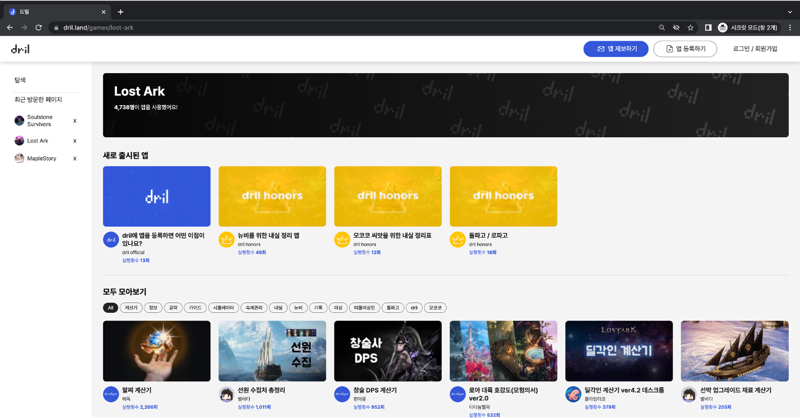The width and height of the screenshot is (800, 418).
Task: Click the Soulstone Survivors game icon
Action: (x=19, y=120)
